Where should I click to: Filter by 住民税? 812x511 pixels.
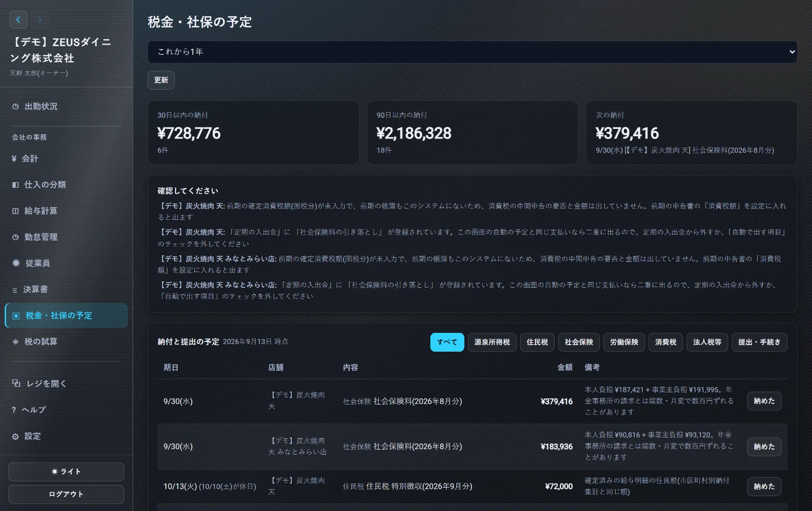(537, 342)
